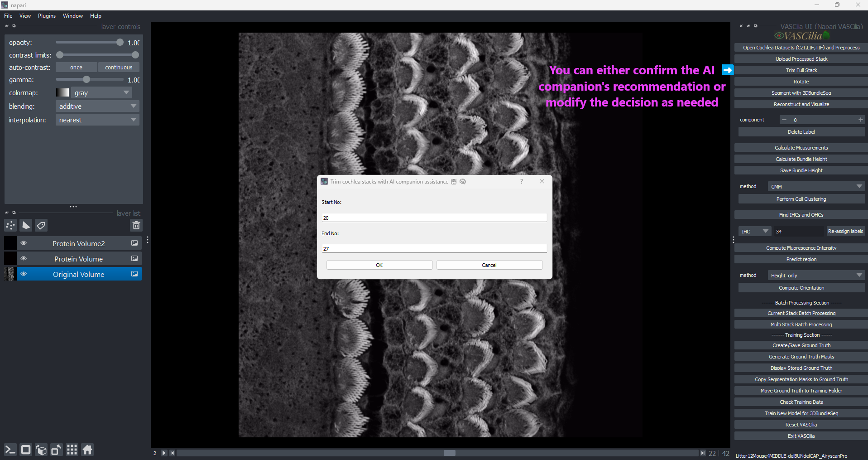Close the VASCilia UI dock panel
The height and width of the screenshot is (460, 868).
(x=741, y=26)
